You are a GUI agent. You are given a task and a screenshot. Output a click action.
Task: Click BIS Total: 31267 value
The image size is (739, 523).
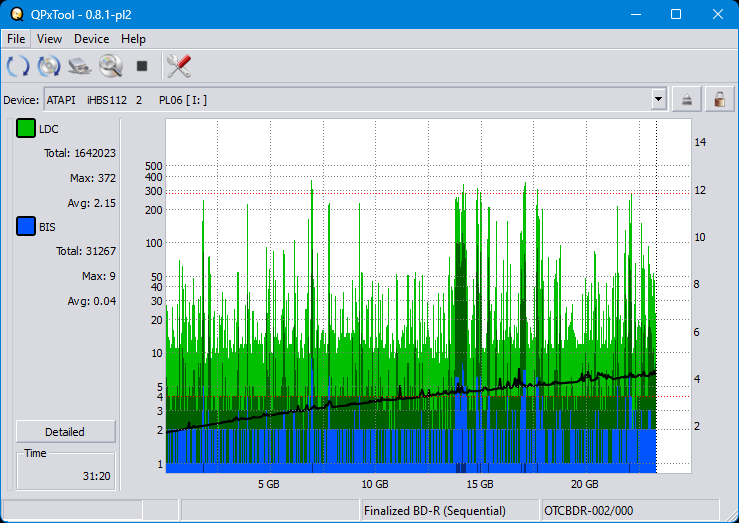(x=86, y=251)
